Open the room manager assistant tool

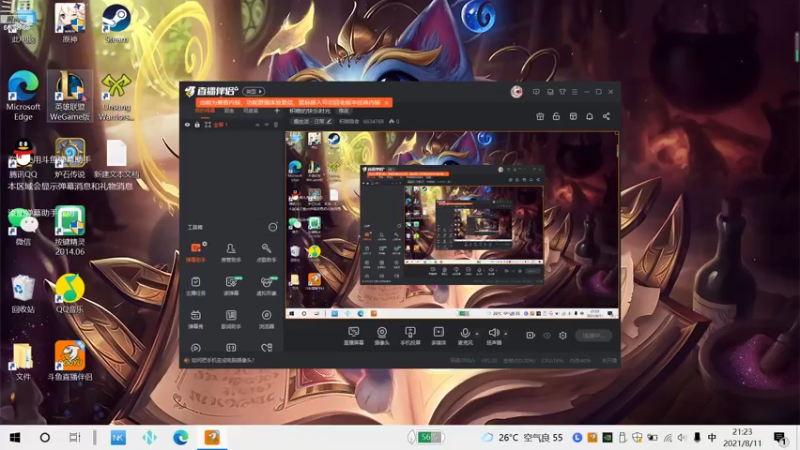coord(231,252)
